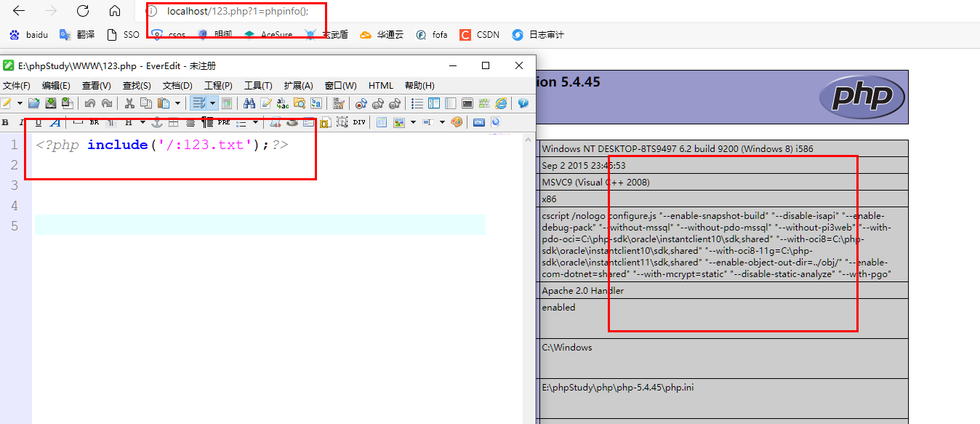Open the 工具(T) menu
Screen dimensions: 980x424
tap(258, 85)
